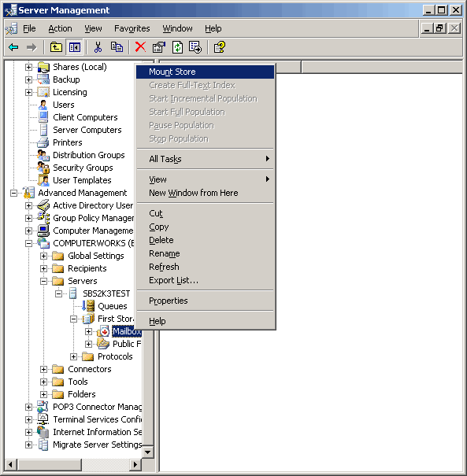Expand the Global Settings folder node

pyautogui.click(x=43, y=256)
